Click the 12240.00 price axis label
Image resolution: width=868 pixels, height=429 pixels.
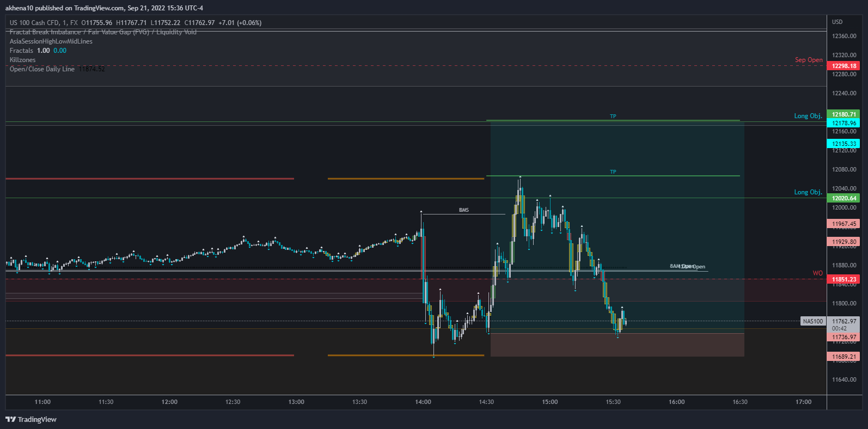coord(844,93)
